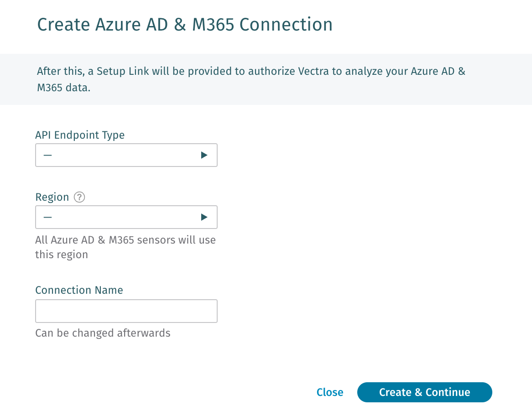Click the "API Endpoint Type" label
Viewport: 532px width, 416px height.
coord(80,135)
